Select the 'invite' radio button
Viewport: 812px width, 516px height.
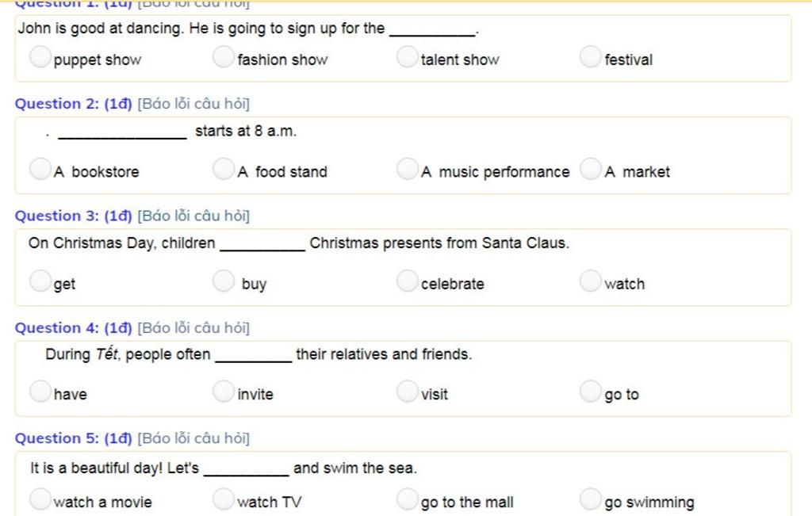(x=223, y=391)
